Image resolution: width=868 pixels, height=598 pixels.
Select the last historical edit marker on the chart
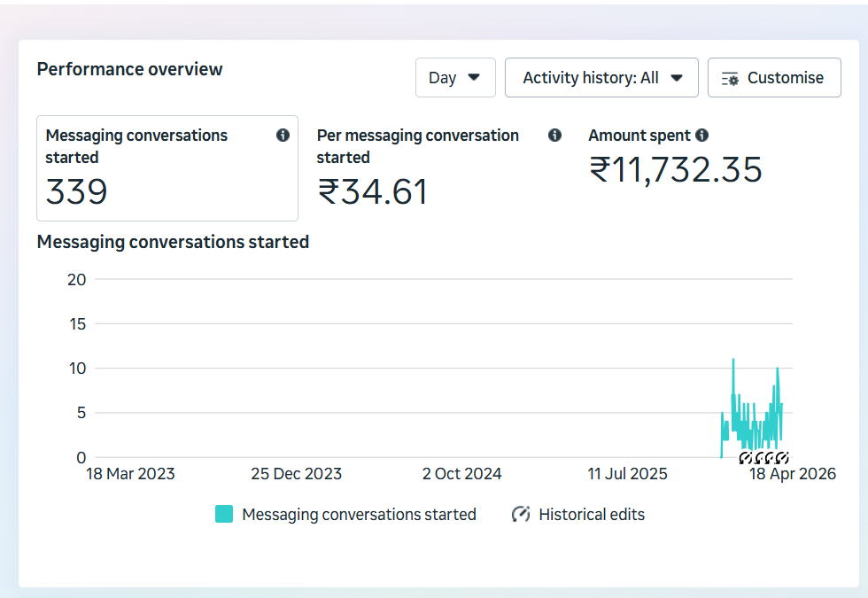point(780,457)
